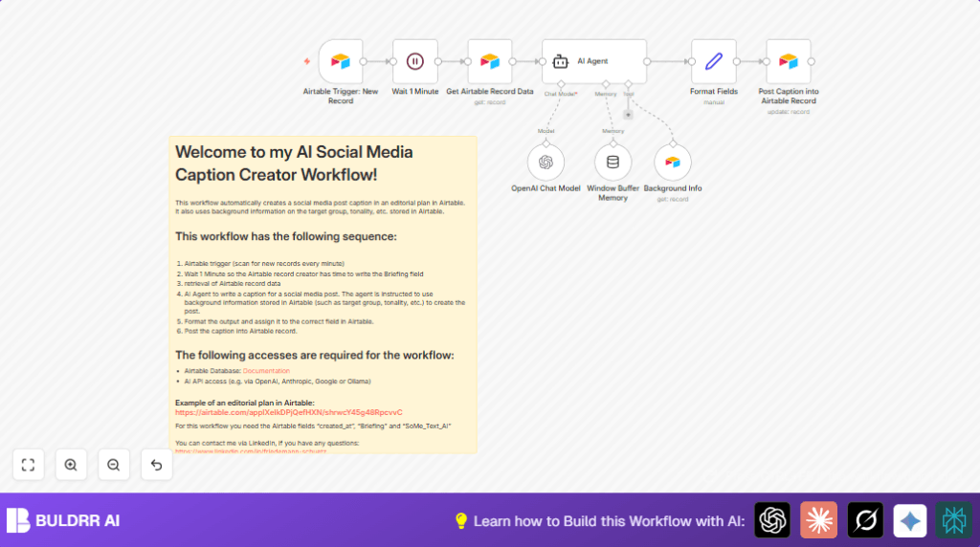Open the LinkedIn contact link
This screenshot has width=980, height=547.
click(251, 450)
